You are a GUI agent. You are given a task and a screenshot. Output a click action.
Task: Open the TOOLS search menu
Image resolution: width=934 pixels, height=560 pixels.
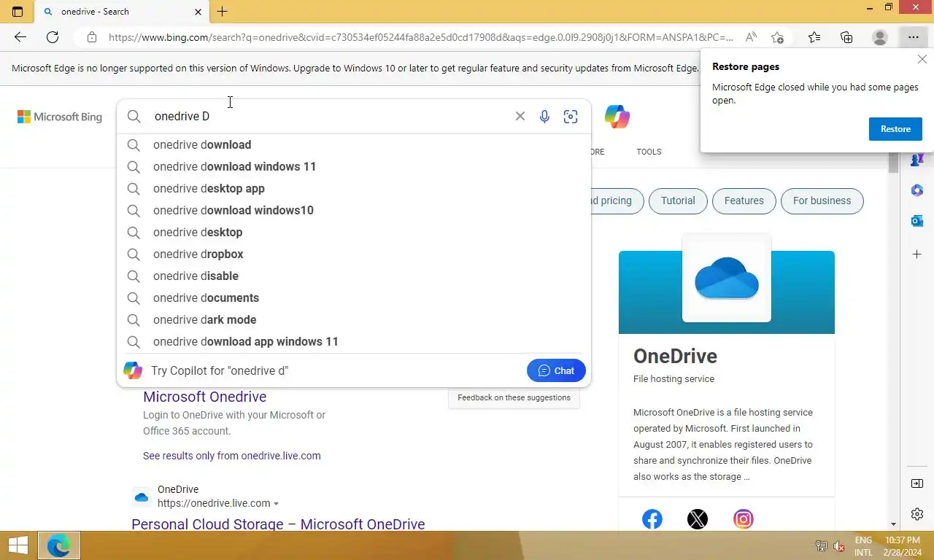point(649,152)
